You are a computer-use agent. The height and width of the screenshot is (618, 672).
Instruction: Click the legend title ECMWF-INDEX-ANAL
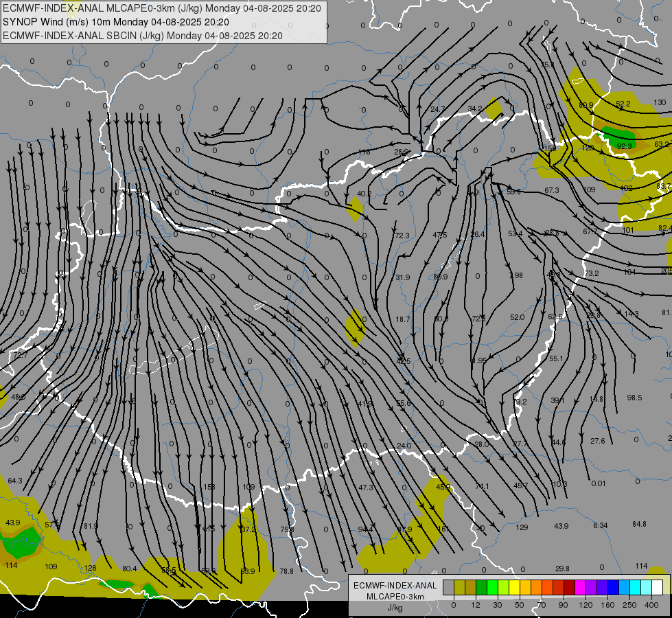395,586
